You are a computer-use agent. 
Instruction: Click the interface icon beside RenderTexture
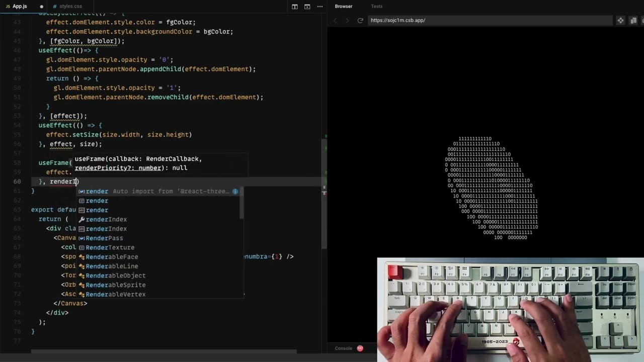[x=82, y=248]
